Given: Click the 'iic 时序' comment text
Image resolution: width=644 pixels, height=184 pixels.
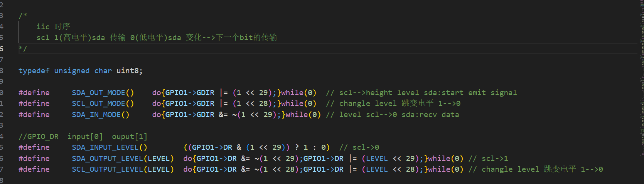Looking at the screenshot, I should tap(53, 27).
